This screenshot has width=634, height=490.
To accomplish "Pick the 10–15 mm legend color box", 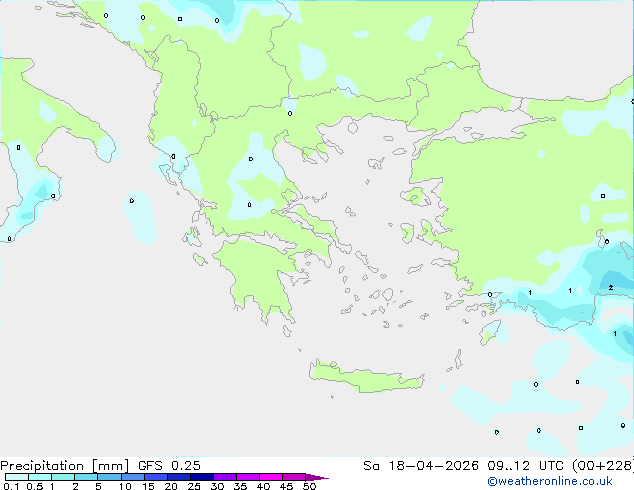I will [132, 477].
